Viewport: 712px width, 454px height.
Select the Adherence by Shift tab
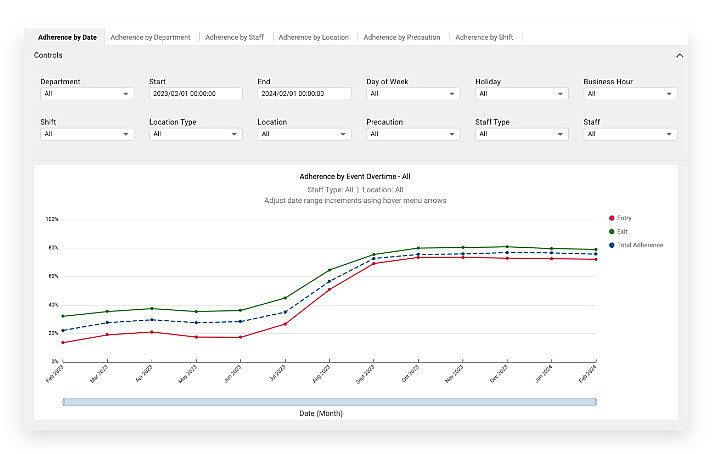pyautogui.click(x=484, y=37)
